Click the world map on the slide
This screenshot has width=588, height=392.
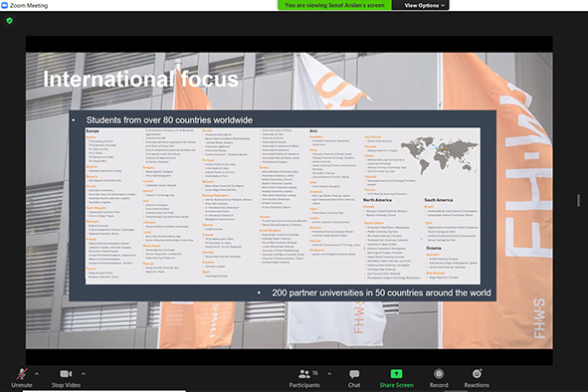(x=440, y=155)
